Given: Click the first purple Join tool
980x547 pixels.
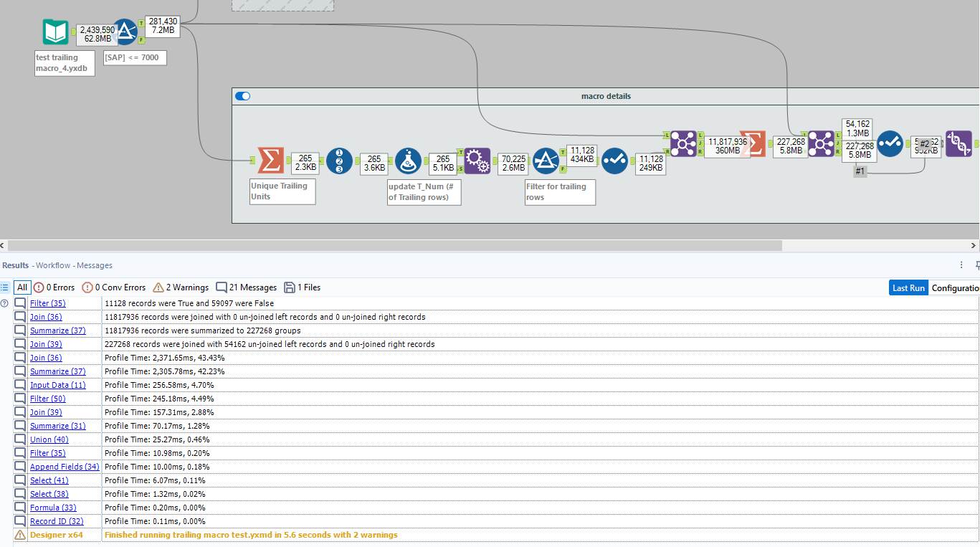Looking at the screenshot, I should point(683,143).
